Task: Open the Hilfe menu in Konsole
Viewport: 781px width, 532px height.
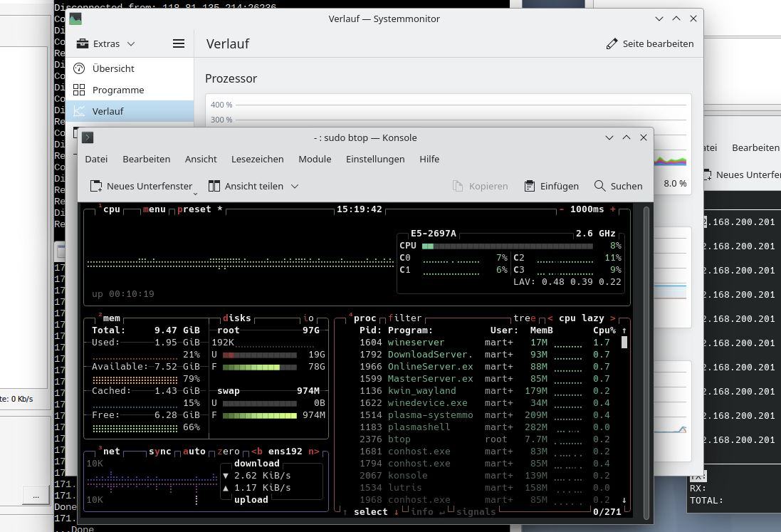Action: point(429,160)
